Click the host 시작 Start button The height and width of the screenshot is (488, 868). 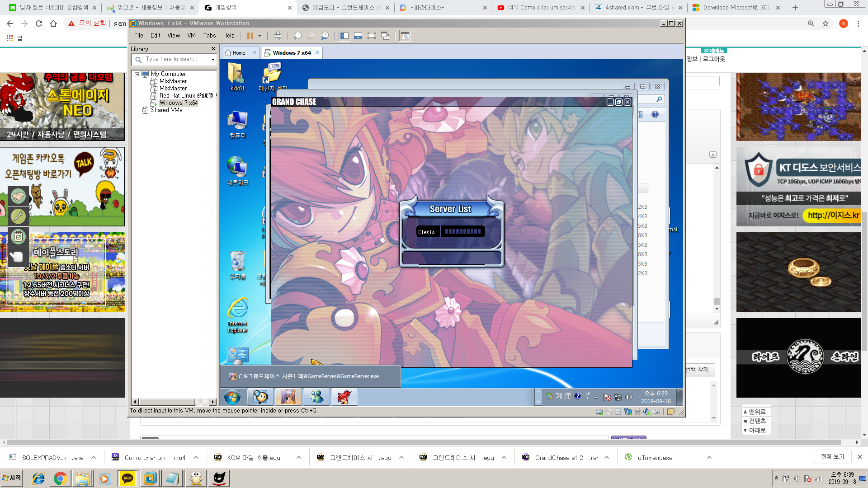click(x=12, y=478)
